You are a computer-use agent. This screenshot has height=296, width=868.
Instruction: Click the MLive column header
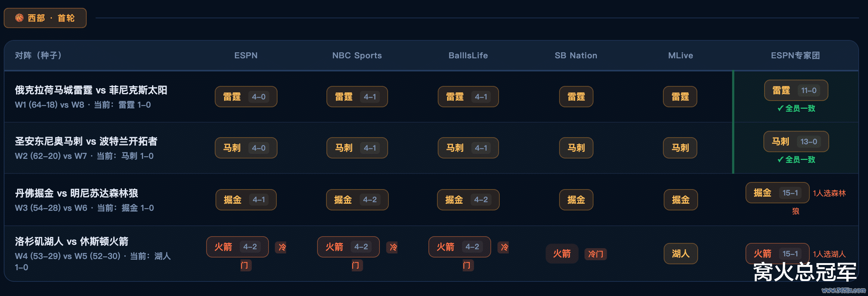[x=681, y=56]
